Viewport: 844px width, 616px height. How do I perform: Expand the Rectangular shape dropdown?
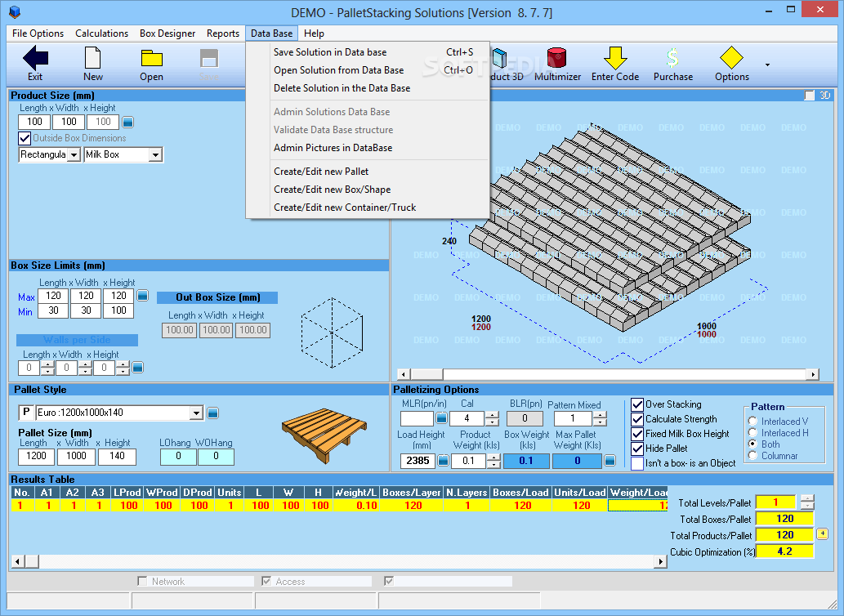(x=74, y=155)
